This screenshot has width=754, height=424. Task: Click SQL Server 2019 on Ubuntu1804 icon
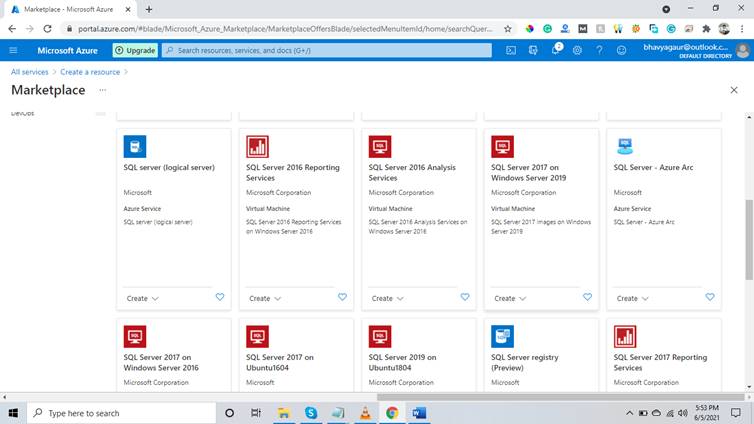coord(380,336)
